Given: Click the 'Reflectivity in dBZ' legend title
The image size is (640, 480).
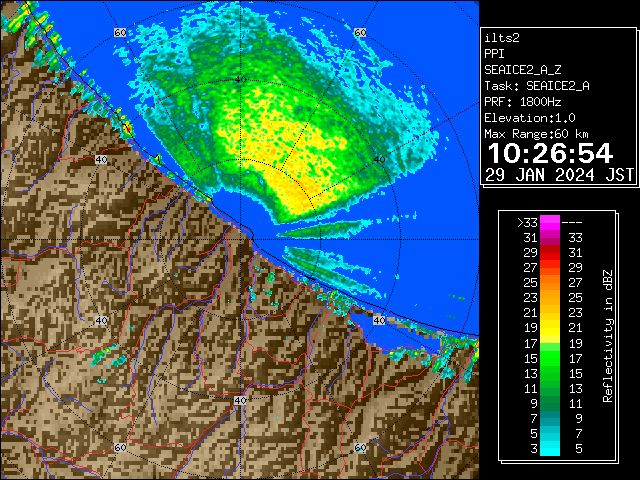Looking at the screenshot, I should pyautogui.click(x=608, y=336).
